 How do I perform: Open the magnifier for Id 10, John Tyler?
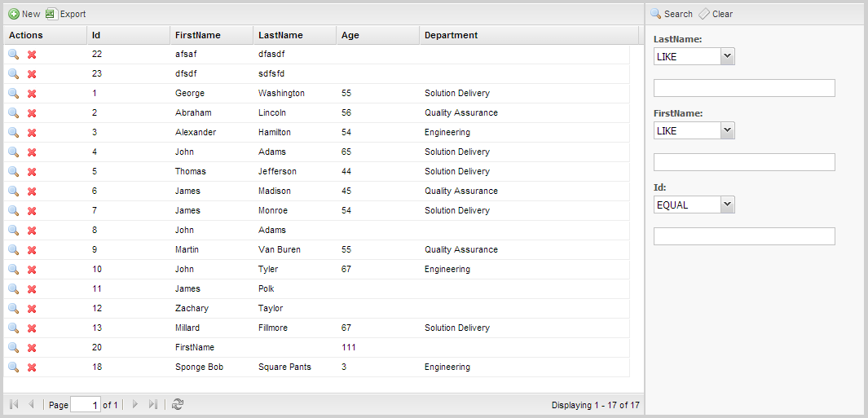coord(14,270)
